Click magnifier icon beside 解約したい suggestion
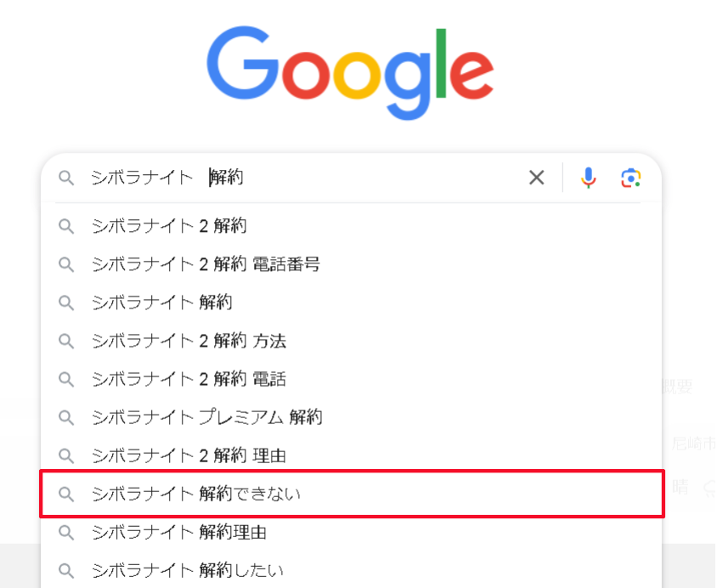 (66, 571)
